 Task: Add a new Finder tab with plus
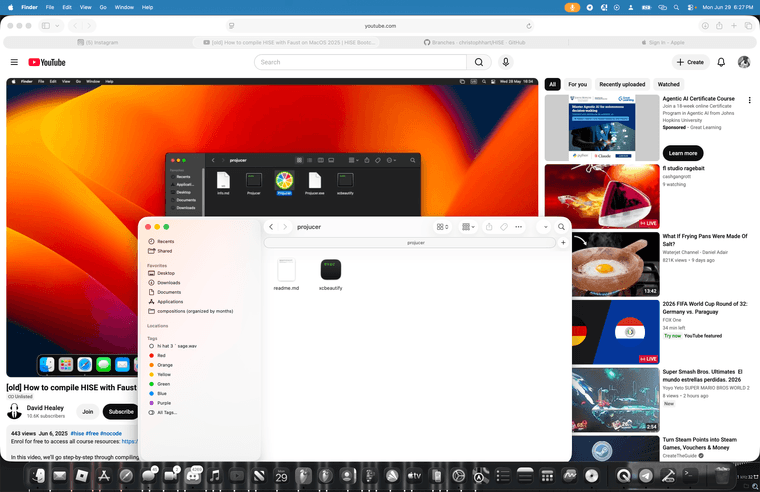coord(563,242)
